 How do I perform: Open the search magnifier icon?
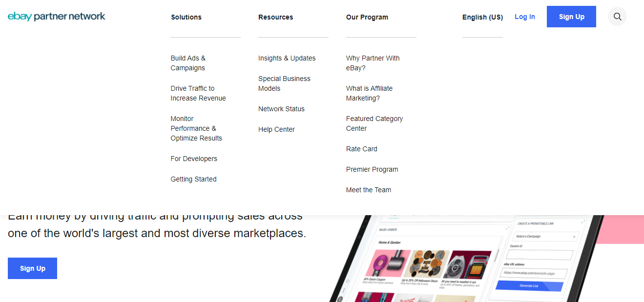[617, 17]
